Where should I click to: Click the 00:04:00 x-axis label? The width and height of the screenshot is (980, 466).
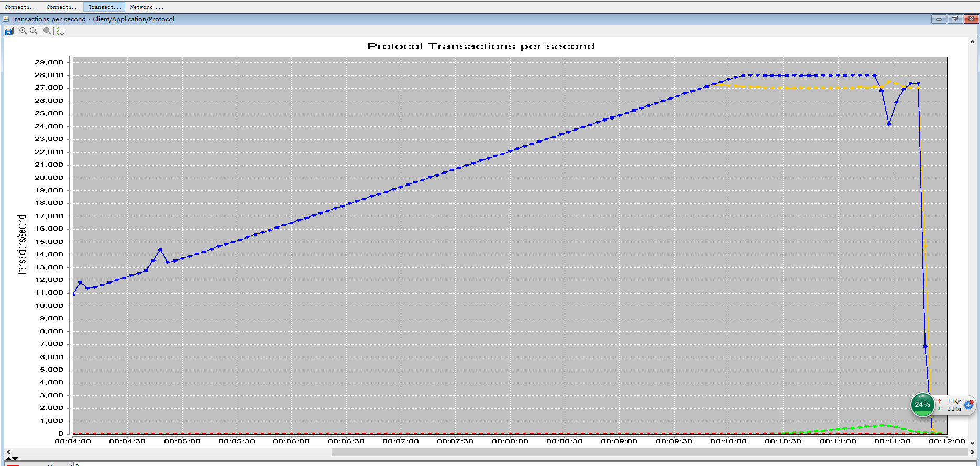pos(73,441)
